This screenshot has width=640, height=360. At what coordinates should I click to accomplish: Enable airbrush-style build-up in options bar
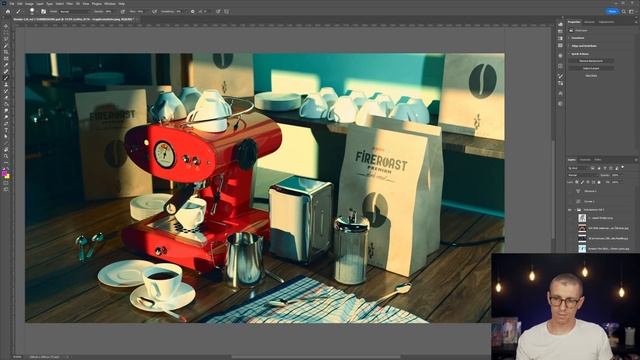[x=154, y=11]
